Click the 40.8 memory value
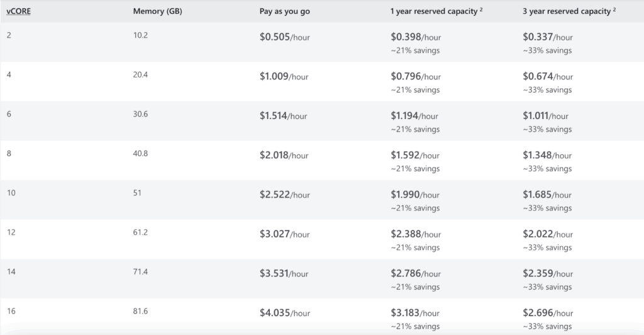 140,153
